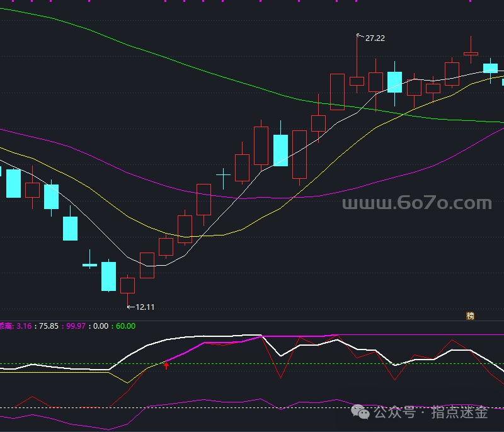Select the lowest red candle above 12.11
This screenshot has width=504, height=432.
click(128, 285)
